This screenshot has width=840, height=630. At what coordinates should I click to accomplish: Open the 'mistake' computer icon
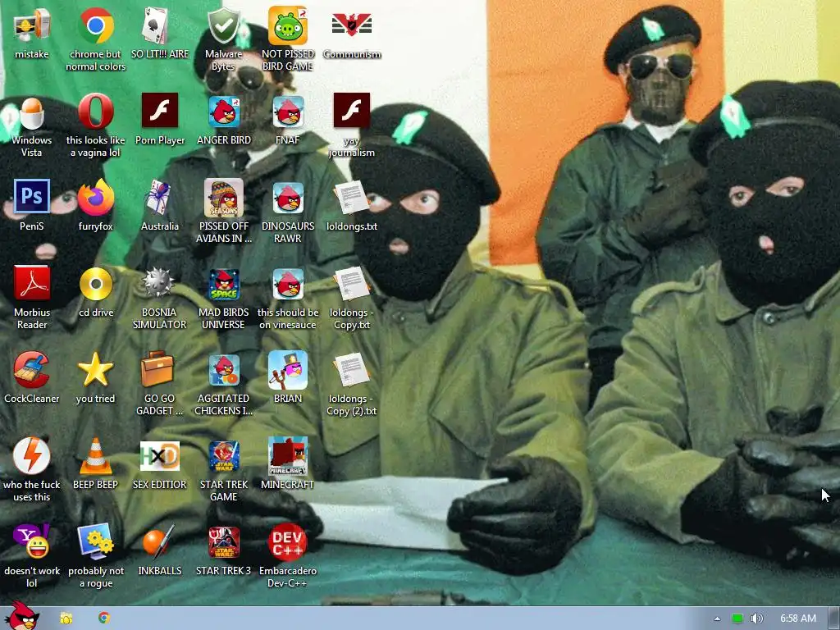32,25
